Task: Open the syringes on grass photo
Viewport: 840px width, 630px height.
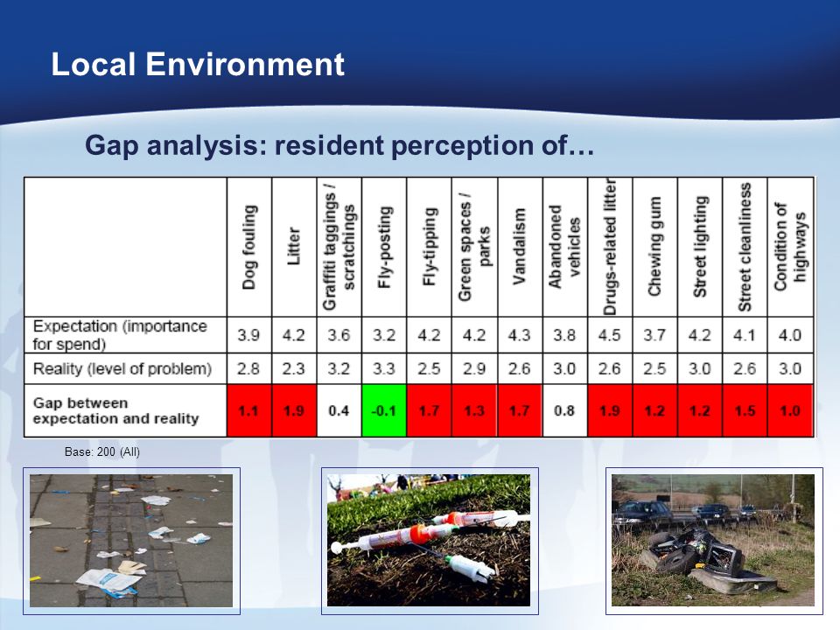Action: coord(430,541)
